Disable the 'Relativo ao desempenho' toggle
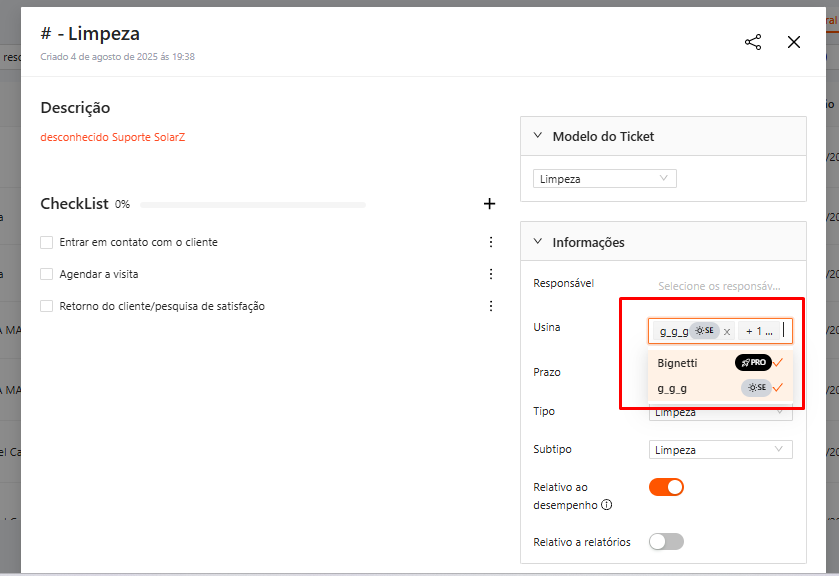Screen dimensions: 839x576 point(666,487)
